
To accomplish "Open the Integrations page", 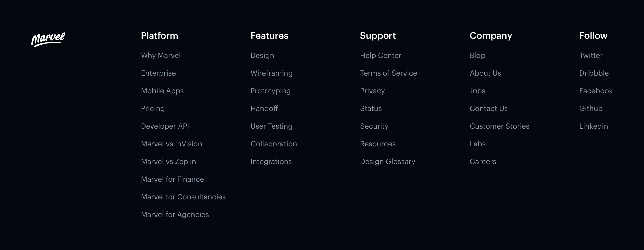I will click(x=271, y=161).
